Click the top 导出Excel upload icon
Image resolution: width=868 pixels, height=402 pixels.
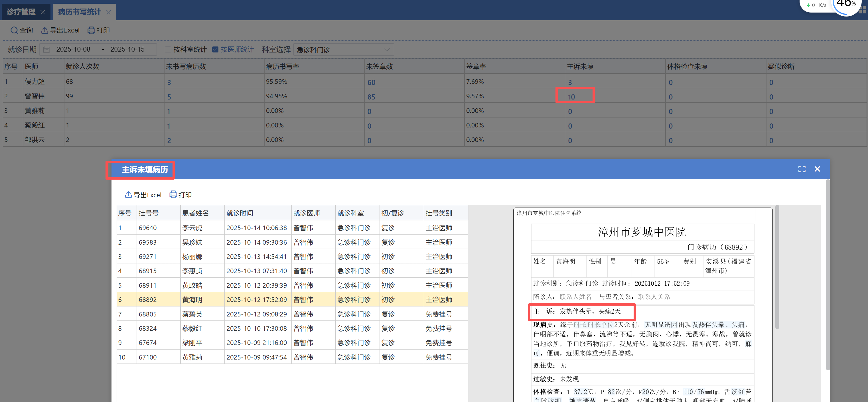click(44, 30)
